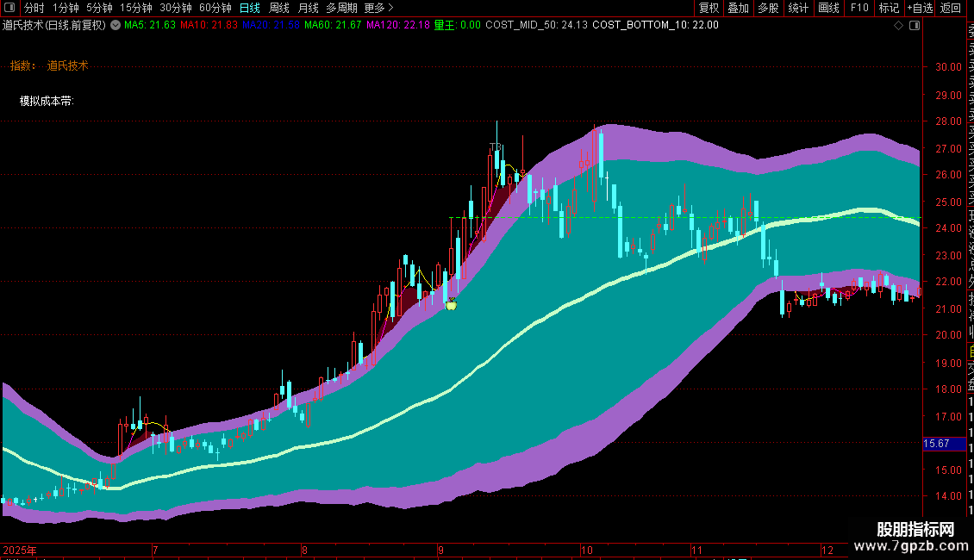Click the month 7 timeline marker
Image resolution: width=974 pixels, height=560 pixels.
pyautogui.click(x=155, y=550)
